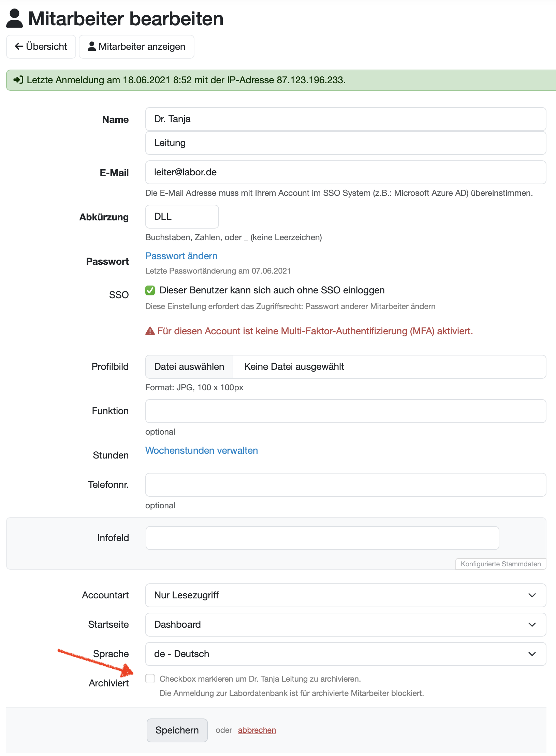Click the back arrow icon in Übersicht
The image size is (556, 756).
pos(19,46)
